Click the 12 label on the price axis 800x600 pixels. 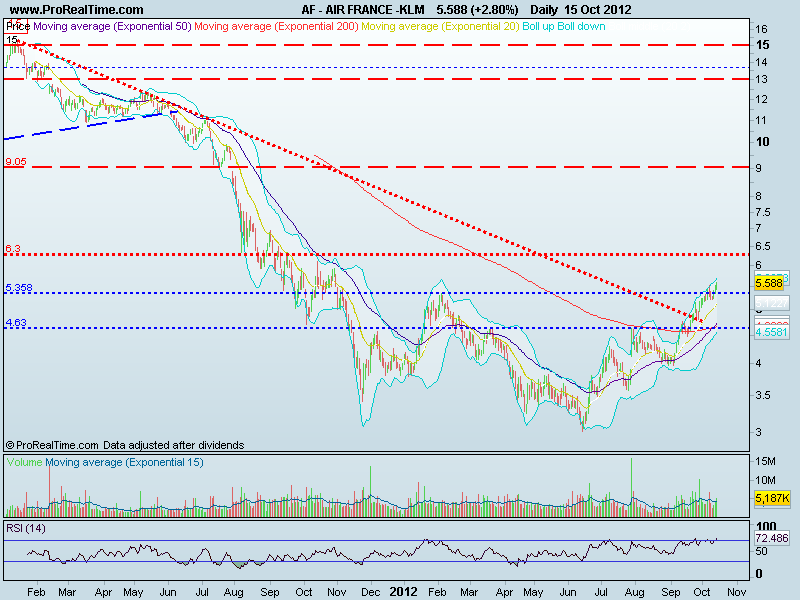coord(761,99)
